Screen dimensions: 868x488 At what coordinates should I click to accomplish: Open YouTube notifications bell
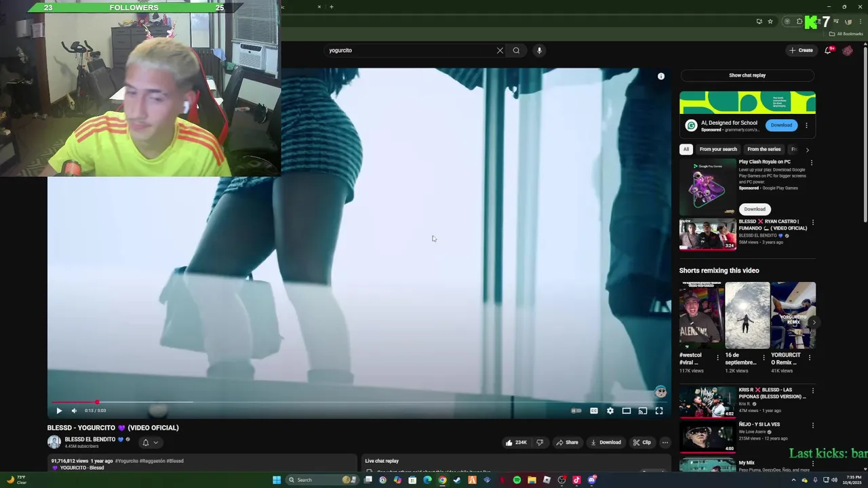coord(828,50)
